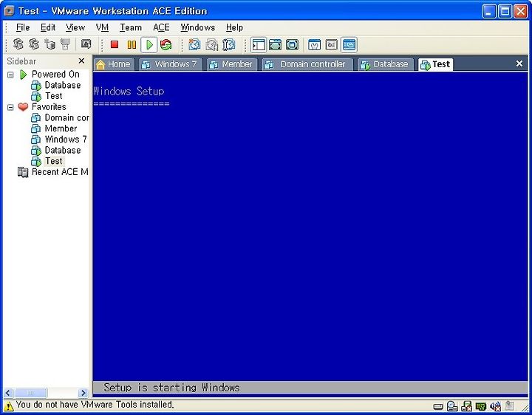The height and width of the screenshot is (415, 532).
Task: Open the Help menu
Action: (234, 27)
